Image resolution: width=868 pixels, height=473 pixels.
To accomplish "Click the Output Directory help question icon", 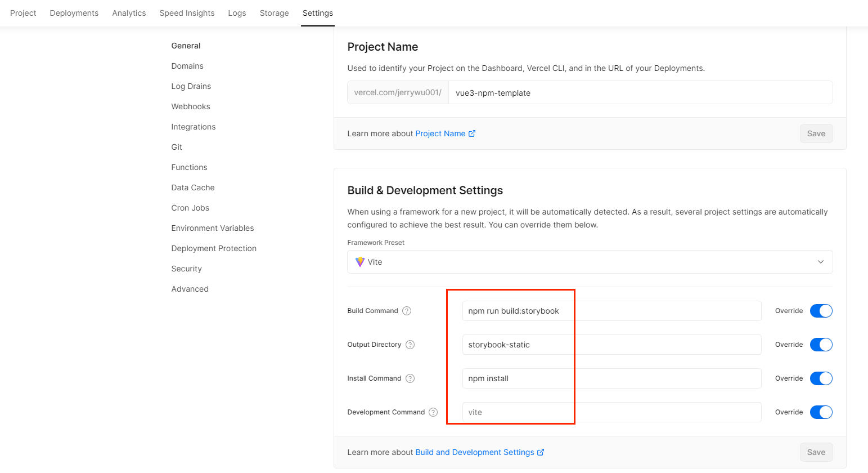I will 410,345.
